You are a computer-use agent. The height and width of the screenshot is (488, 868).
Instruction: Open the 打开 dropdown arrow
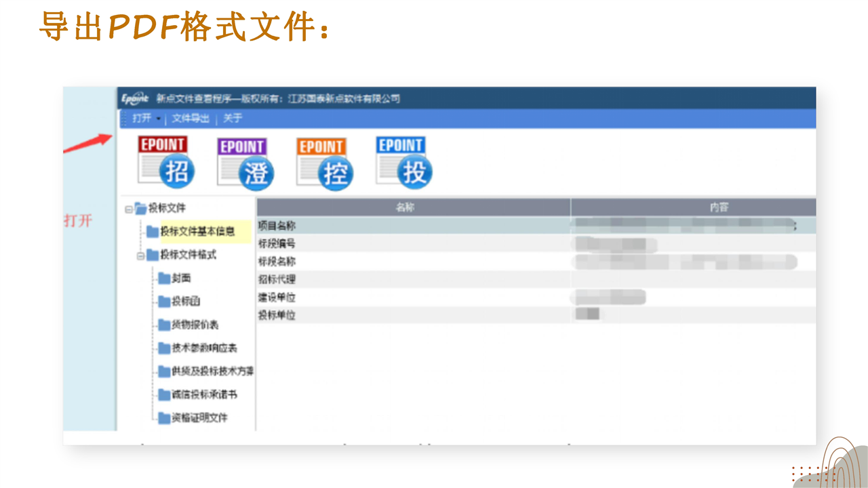pos(159,119)
